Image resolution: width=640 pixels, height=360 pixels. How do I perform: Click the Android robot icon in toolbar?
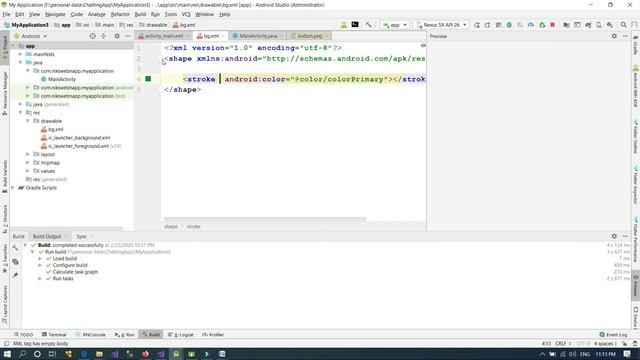(x=344, y=25)
